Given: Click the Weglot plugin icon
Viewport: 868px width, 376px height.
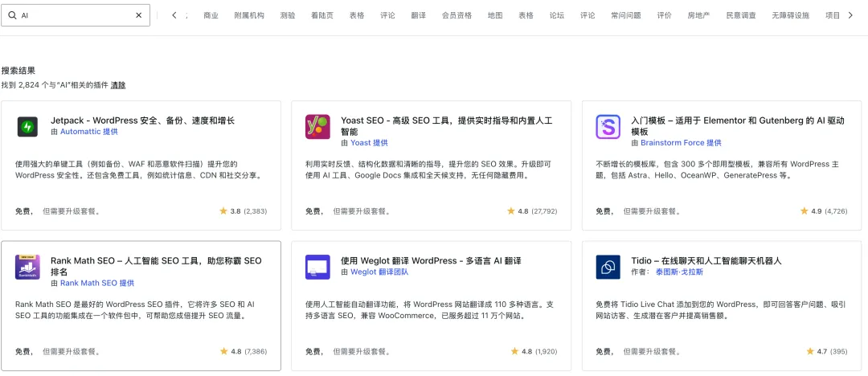Looking at the screenshot, I should coord(317,267).
